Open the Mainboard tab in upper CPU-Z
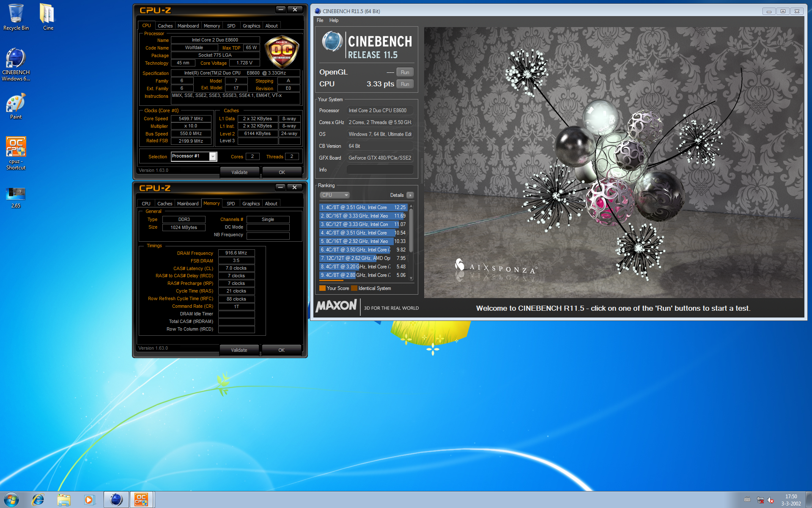The height and width of the screenshot is (508, 812). tap(188, 26)
